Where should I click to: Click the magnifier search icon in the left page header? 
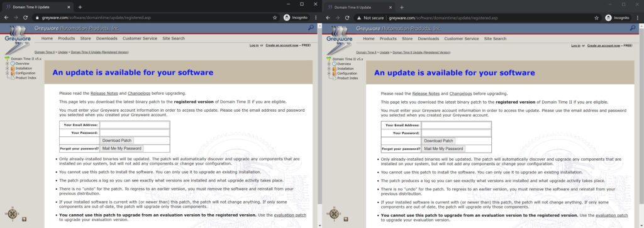[311, 28]
